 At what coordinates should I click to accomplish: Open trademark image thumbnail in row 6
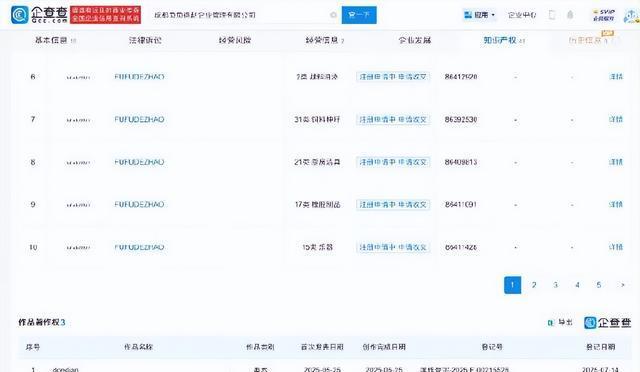(78, 77)
